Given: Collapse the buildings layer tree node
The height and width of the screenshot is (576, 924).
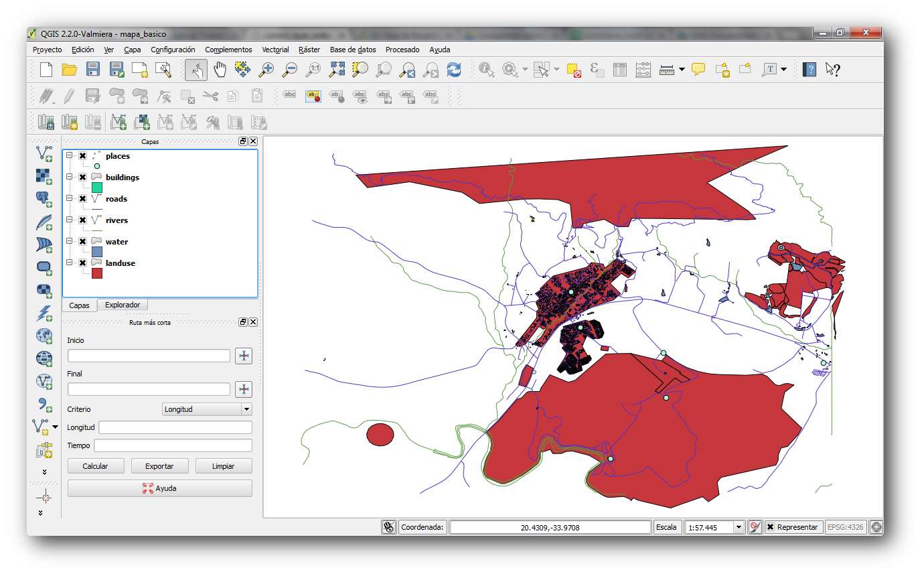Looking at the screenshot, I should 70,177.
